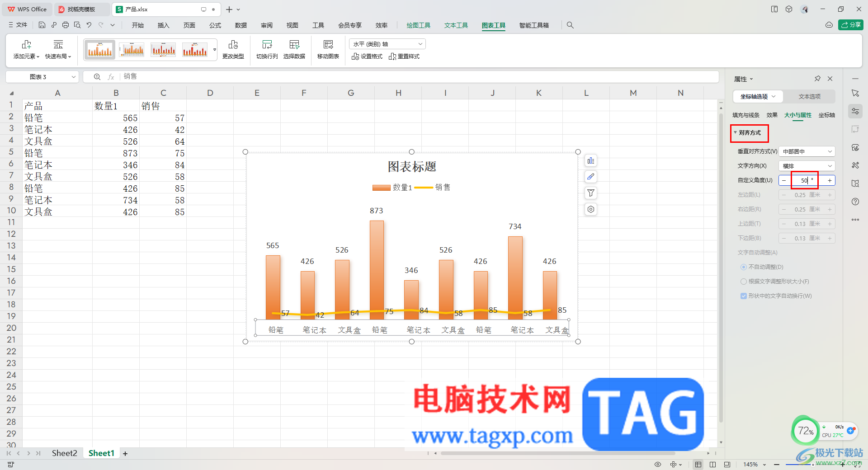Viewport: 868px width, 470px height.
Task: Select Do not autofit radio button
Action: 744,267
